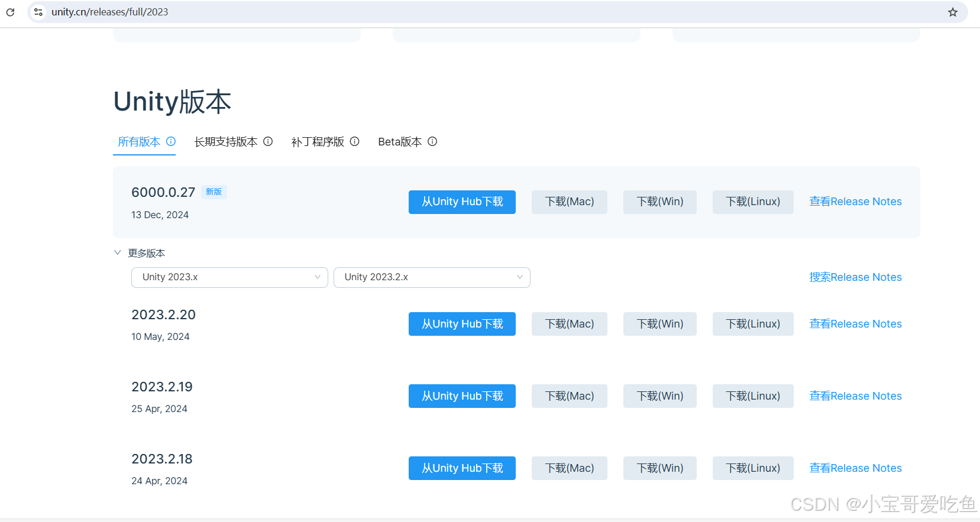Image resolution: width=980 pixels, height=522 pixels.
Task: Download 2023.2.19 from Unity Hub
Action: coord(462,396)
